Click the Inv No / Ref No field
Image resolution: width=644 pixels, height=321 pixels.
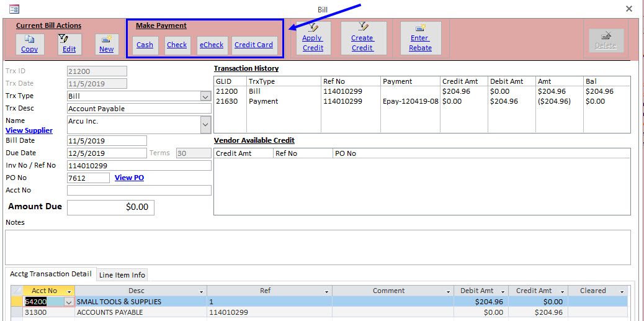(x=139, y=166)
